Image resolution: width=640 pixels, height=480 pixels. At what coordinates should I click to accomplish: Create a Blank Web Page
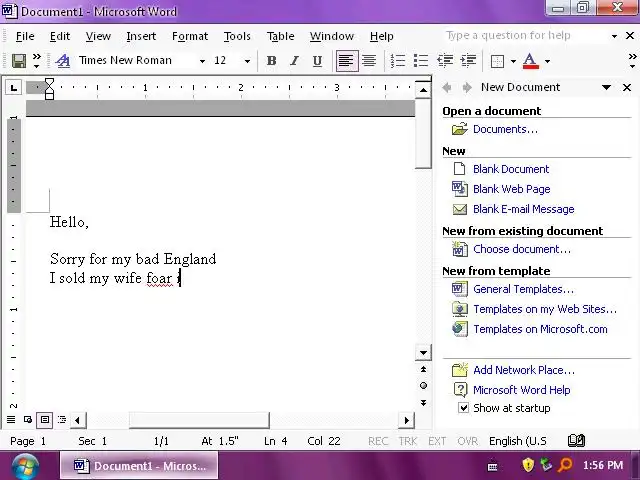(512, 189)
